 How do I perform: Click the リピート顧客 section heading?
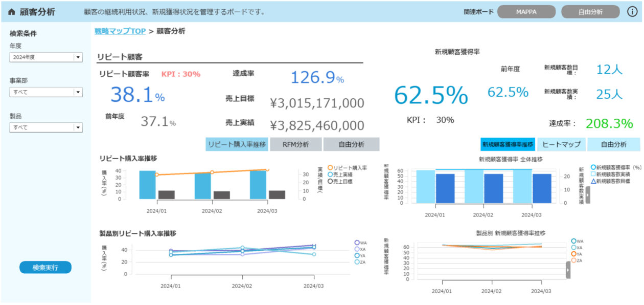pyautogui.click(x=120, y=57)
